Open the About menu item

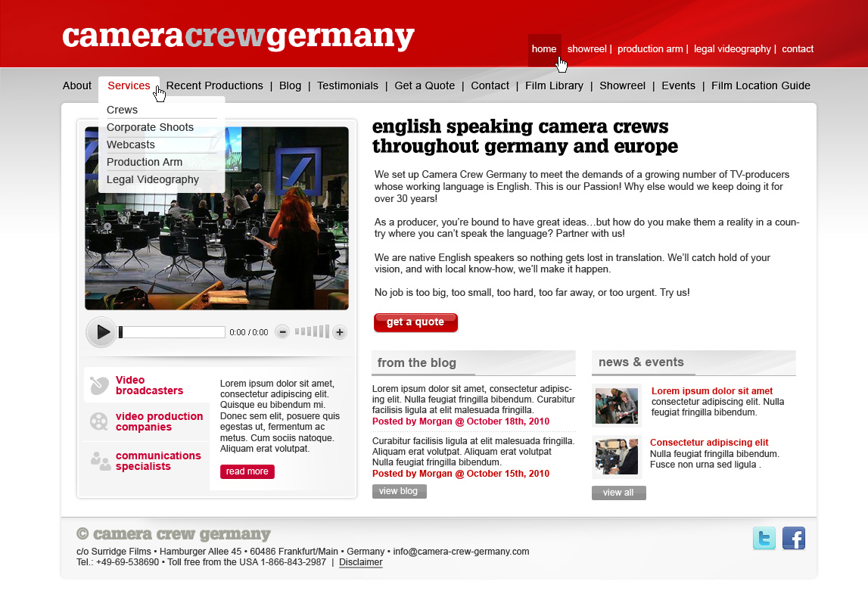pos(77,86)
